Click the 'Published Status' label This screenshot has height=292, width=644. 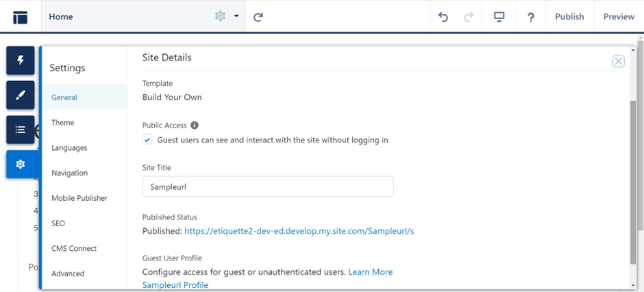pyautogui.click(x=170, y=217)
